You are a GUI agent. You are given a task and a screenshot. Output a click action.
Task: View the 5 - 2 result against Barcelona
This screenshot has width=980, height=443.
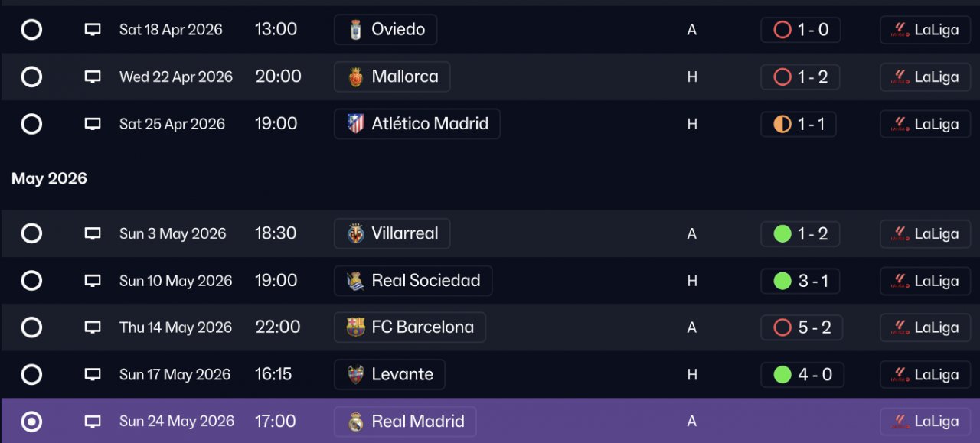pyautogui.click(x=802, y=327)
